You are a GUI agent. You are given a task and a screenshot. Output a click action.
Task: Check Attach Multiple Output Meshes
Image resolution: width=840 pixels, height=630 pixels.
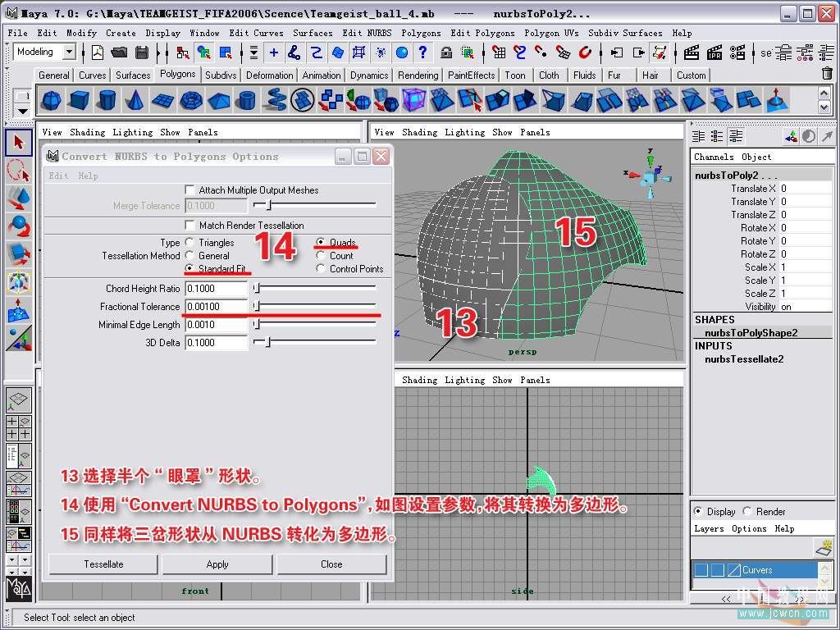tap(189, 189)
